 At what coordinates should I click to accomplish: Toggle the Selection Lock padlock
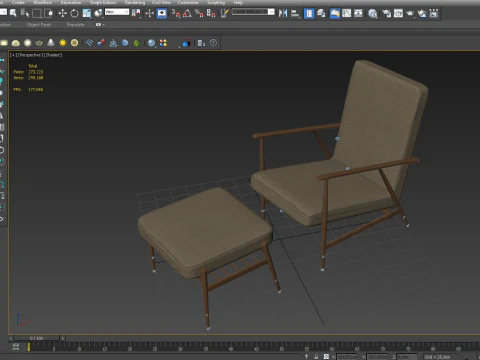click(316, 357)
